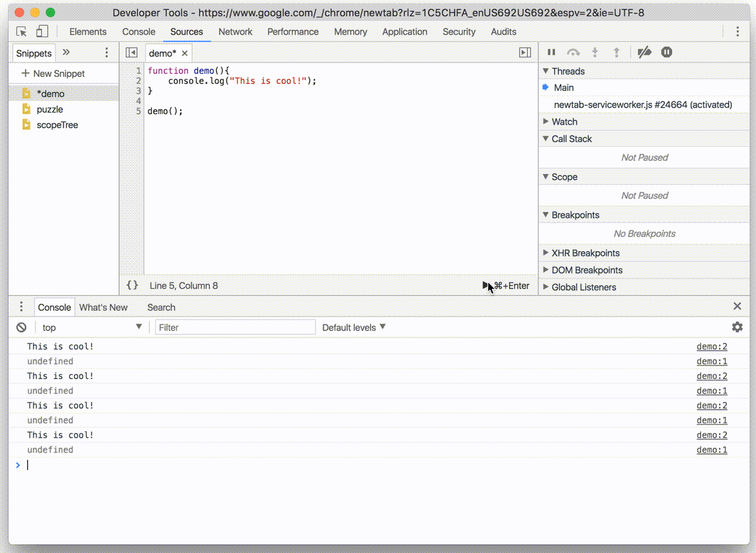Viewport: 756px width, 553px height.
Task: Click New Snippet button
Action: pos(53,74)
